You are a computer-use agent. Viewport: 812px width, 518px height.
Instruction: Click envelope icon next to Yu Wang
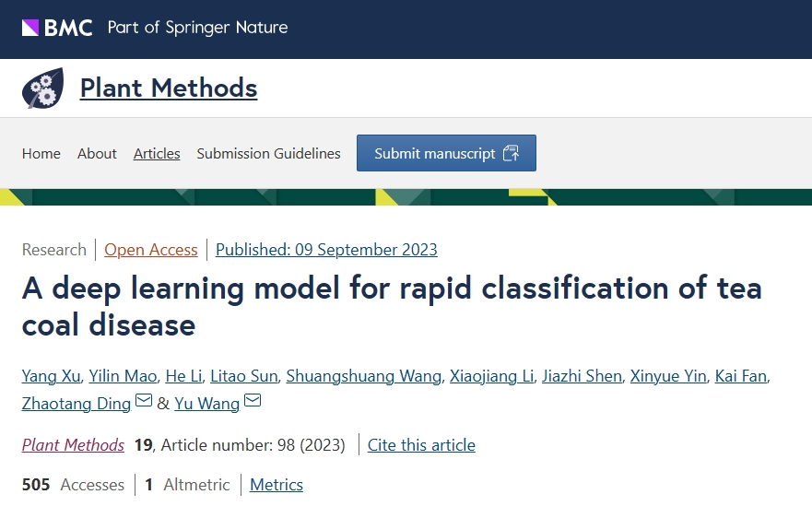click(253, 401)
